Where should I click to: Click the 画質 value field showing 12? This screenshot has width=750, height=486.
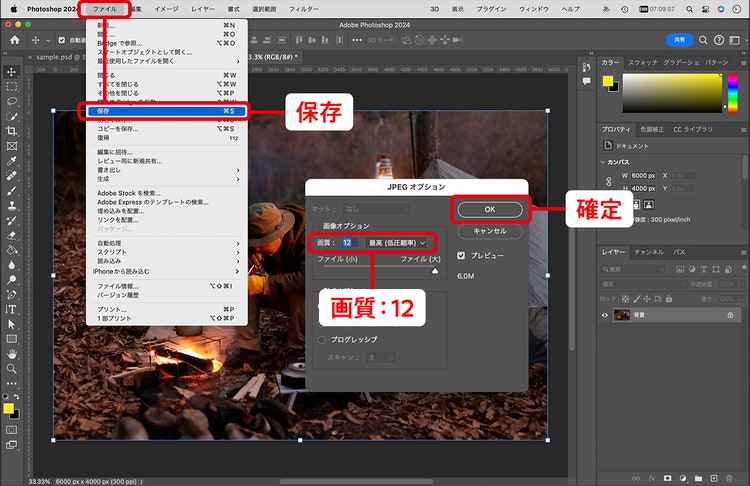349,243
